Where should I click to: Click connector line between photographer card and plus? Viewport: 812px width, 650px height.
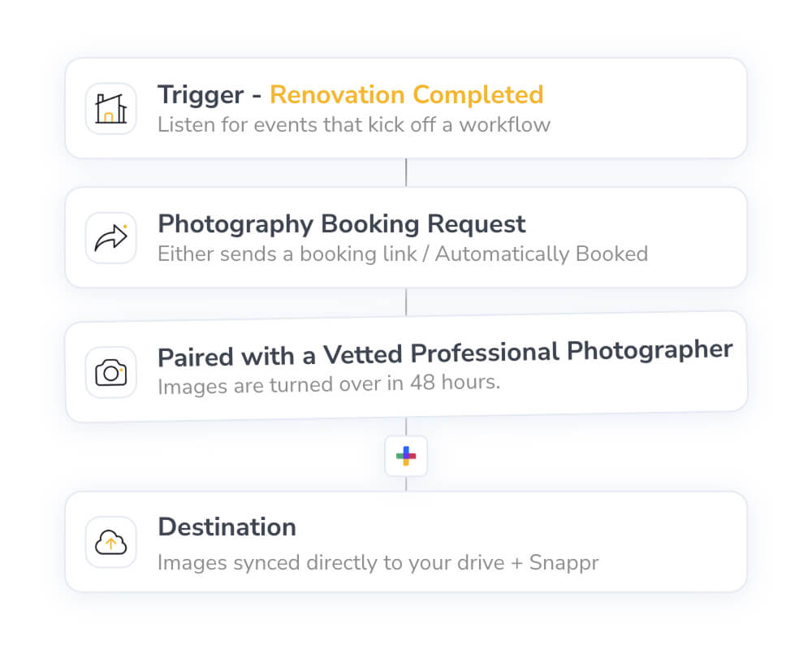point(406,427)
